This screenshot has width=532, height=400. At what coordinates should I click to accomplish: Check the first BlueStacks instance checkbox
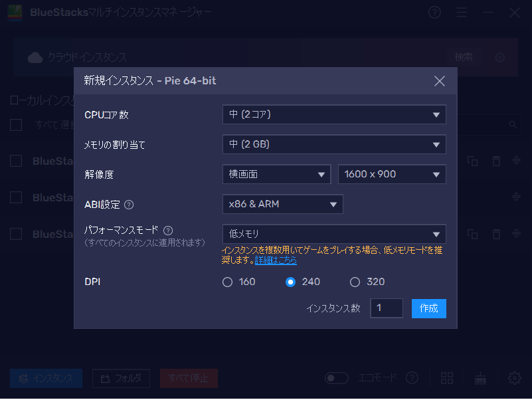tap(16, 161)
